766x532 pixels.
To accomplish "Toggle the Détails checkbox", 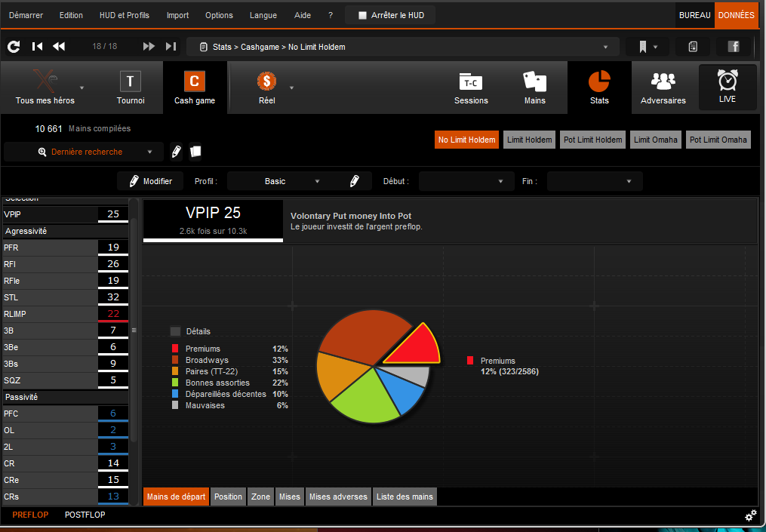I will point(175,331).
